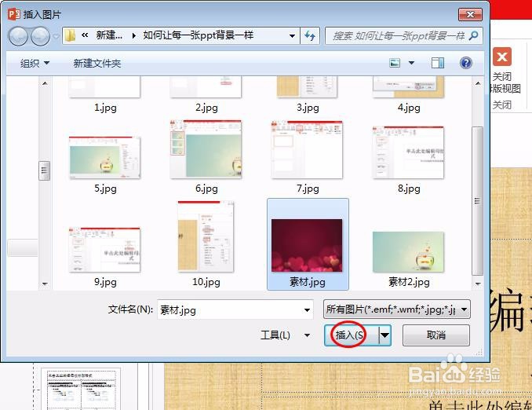Select thumbnail 2.jpg
The image size is (532, 410).
click(x=206, y=95)
